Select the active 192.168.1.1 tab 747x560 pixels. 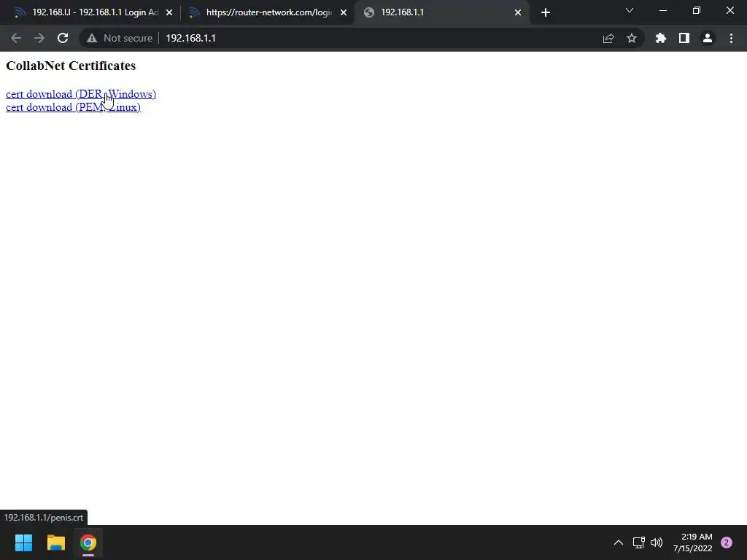click(441, 12)
